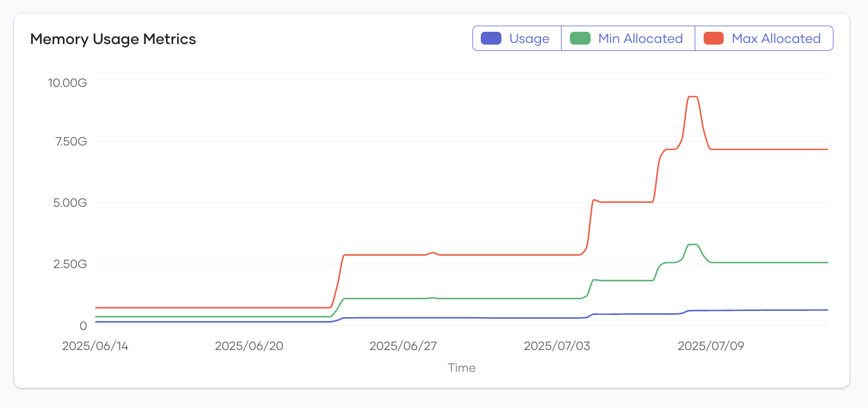This screenshot has width=868, height=408.
Task: Toggle the Max Allocated series label text
Action: 776,38
